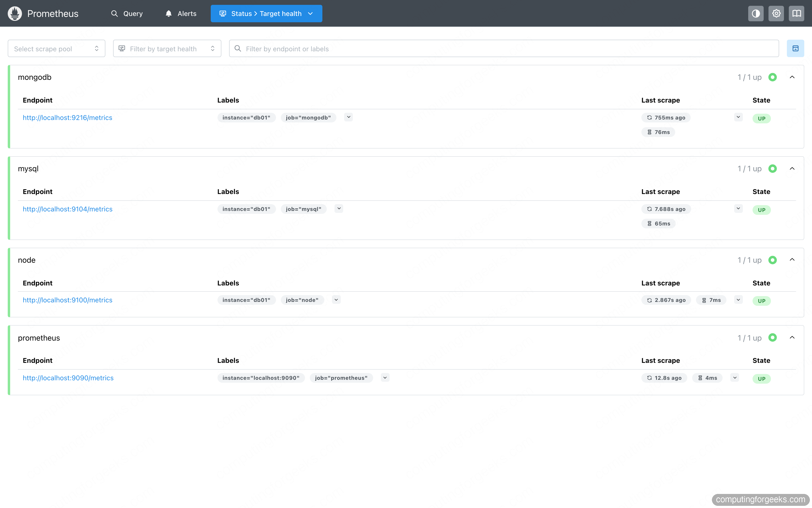Screen dimensions: 812x508
Task: Click the UP state badge for node
Action: [761, 301]
